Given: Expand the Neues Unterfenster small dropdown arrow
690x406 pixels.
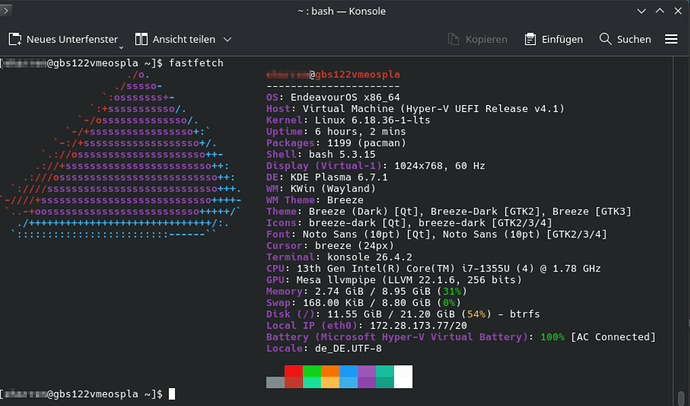Looking at the screenshot, I should coord(121,47).
